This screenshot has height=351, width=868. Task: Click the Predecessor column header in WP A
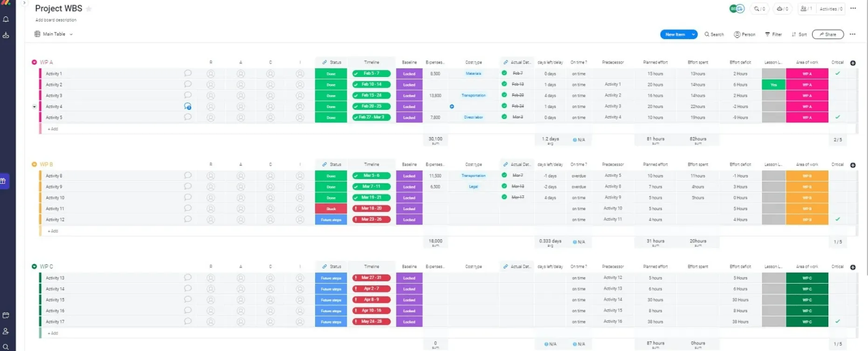coord(613,62)
